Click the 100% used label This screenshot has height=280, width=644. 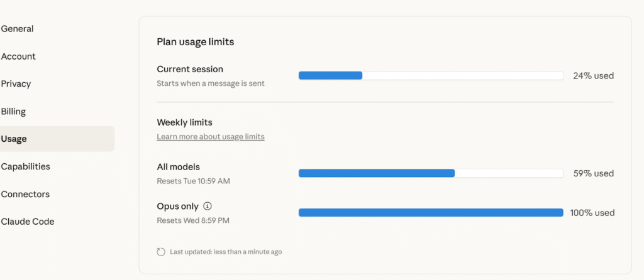[x=592, y=213]
